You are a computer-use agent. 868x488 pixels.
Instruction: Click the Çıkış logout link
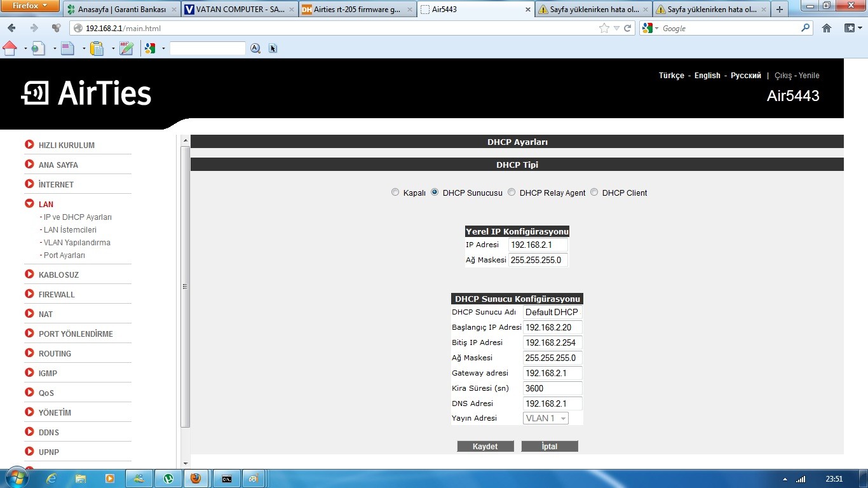[783, 76]
